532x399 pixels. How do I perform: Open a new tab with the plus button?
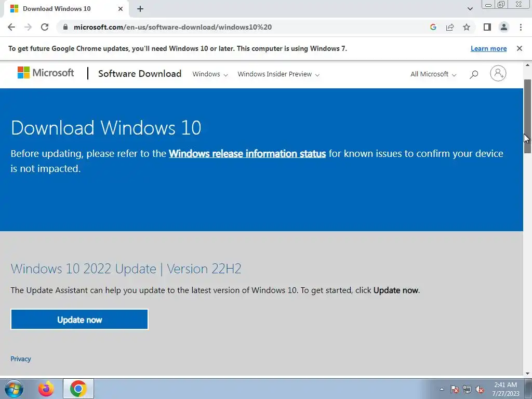coord(140,9)
